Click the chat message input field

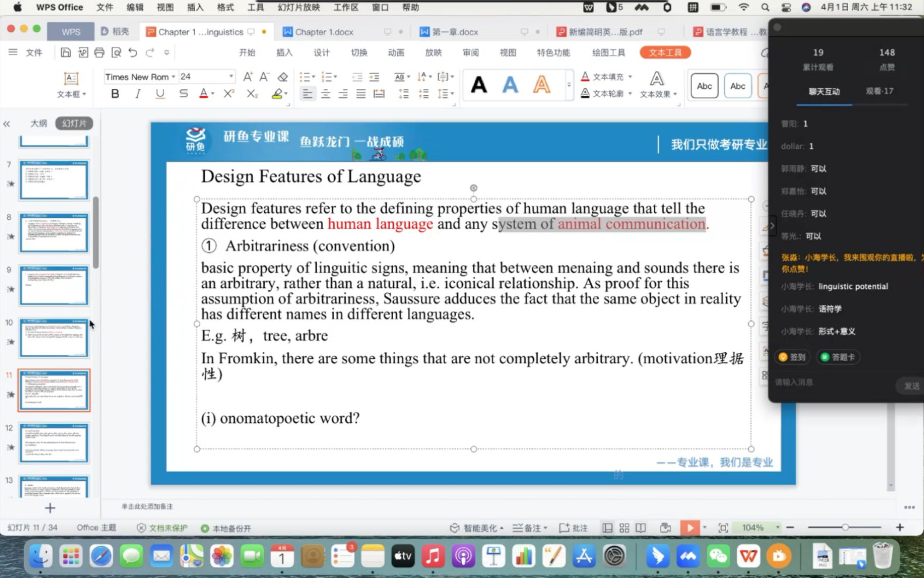[832, 382]
